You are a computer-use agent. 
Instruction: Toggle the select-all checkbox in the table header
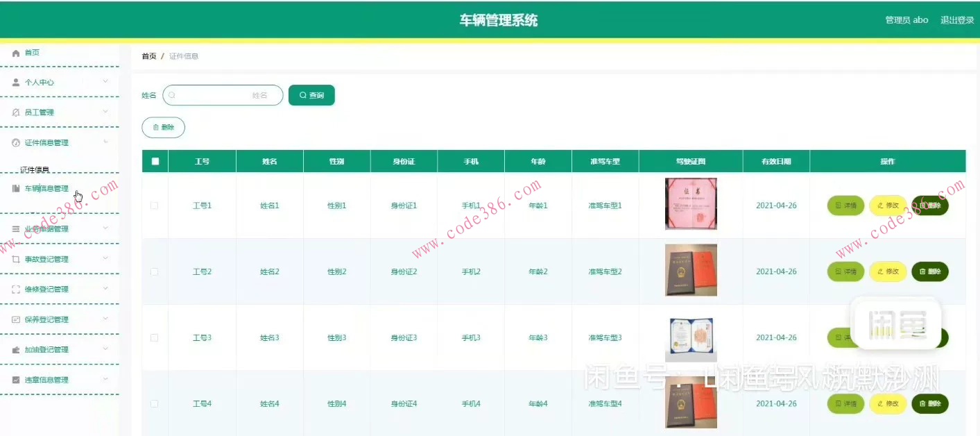(x=155, y=160)
